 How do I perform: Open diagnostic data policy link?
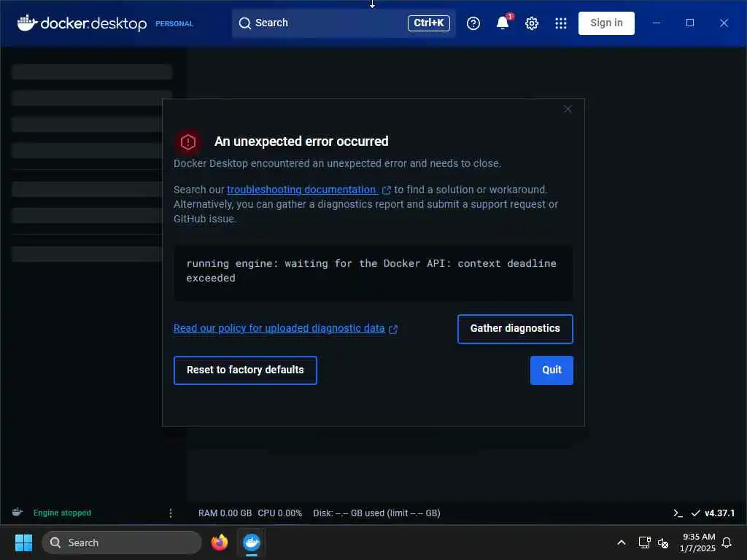point(279,328)
